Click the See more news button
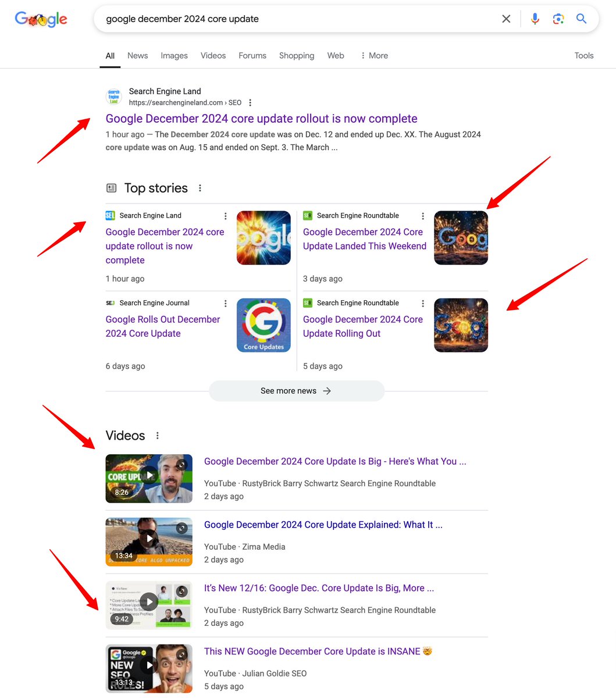This screenshot has height=698, width=616. click(x=297, y=391)
